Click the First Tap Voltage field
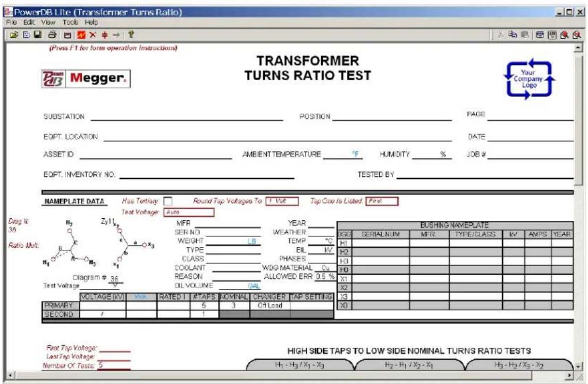Viewport: 588px width, 384px height. coord(115,348)
